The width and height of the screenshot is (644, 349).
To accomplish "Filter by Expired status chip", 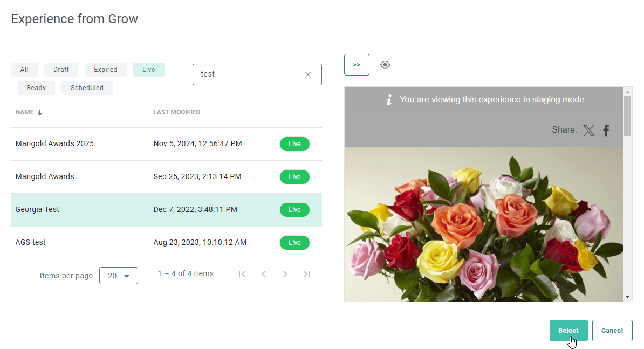I will (105, 70).
